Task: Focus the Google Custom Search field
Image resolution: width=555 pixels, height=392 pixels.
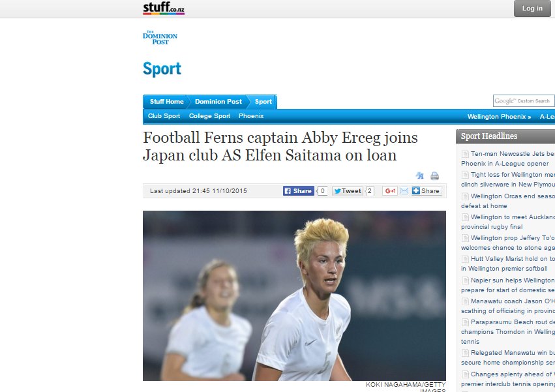Action: click(x=524, y=101)
